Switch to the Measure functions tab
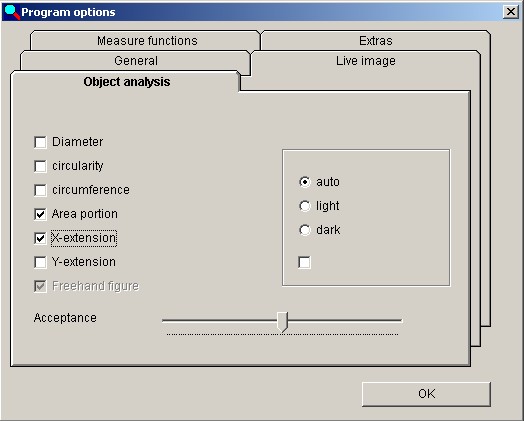Screen dimensions: 524x421 [x=145, y=40]
